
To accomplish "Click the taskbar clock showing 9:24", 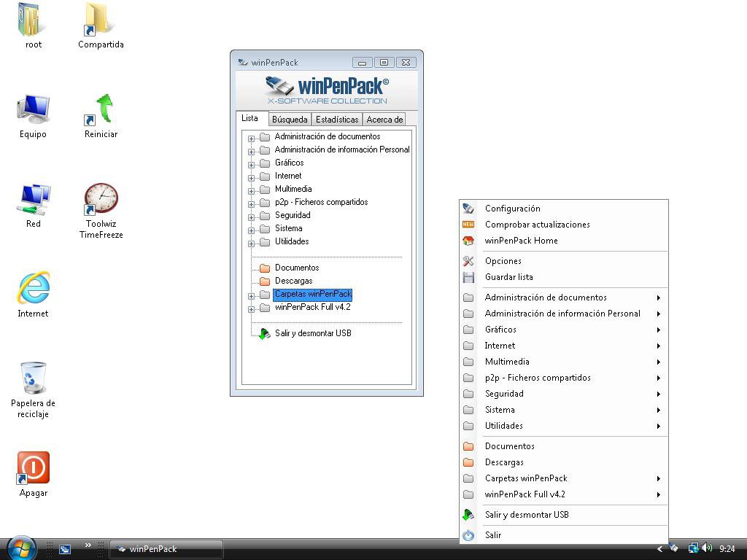I will (x=727, y=548).
